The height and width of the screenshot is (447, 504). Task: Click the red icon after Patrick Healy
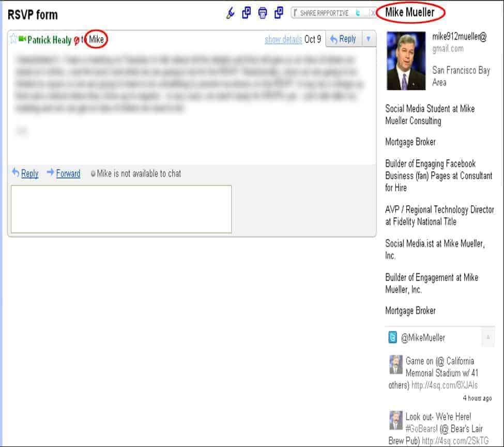pos(77,40)
